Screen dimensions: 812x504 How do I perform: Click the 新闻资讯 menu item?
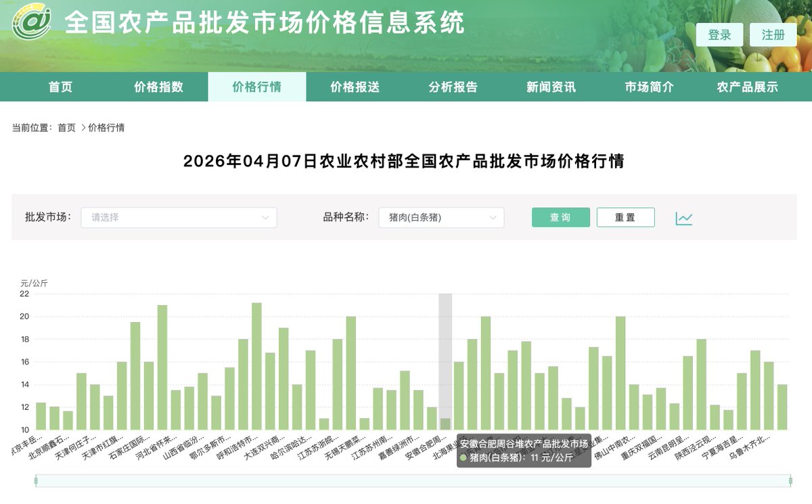pos(548,87)
